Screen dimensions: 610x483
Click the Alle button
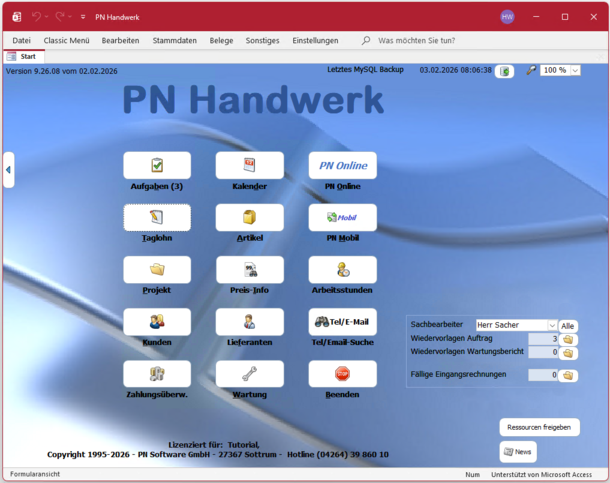[568, 325]
